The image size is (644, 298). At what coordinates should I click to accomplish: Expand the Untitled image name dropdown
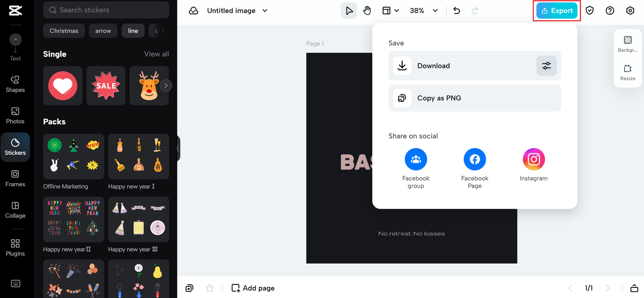click(x=265, y=11)
